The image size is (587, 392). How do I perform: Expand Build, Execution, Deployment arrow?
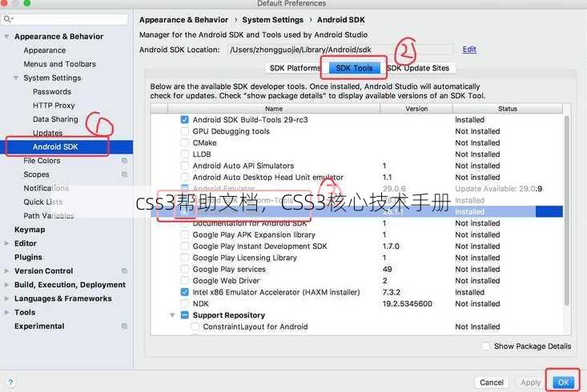click(x=6, y=285)
